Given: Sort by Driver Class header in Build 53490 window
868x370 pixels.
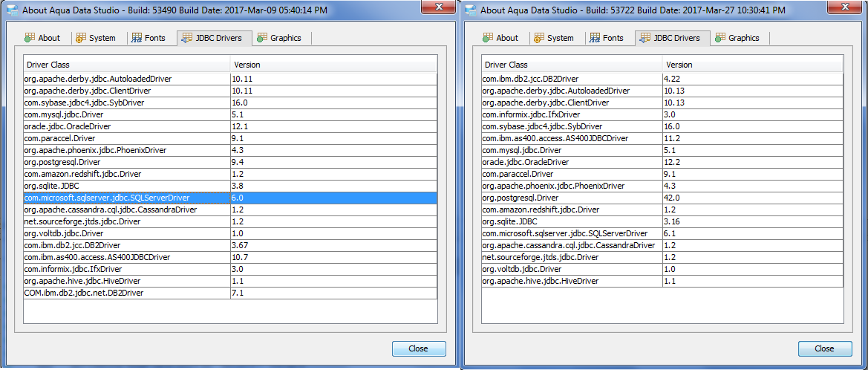Looking at the screenshot, I should click(127, 65).
